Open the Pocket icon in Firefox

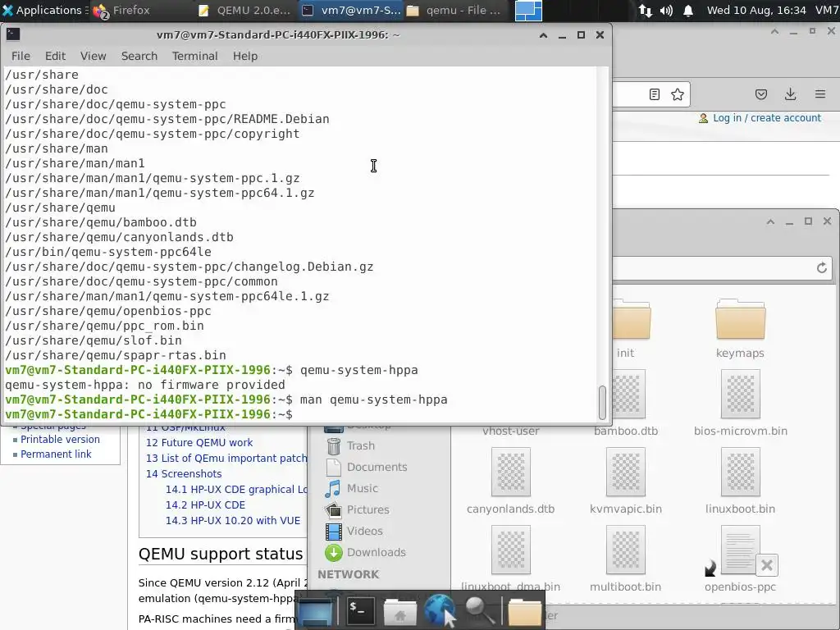pos(761,95)
